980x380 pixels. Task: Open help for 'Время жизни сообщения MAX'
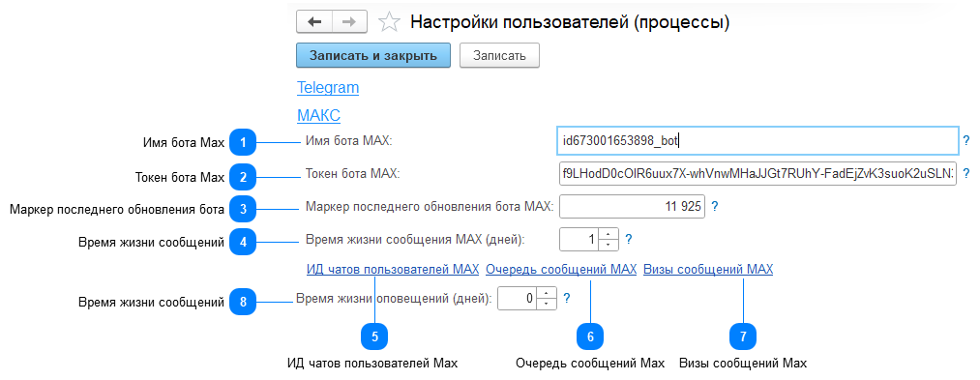629,239
